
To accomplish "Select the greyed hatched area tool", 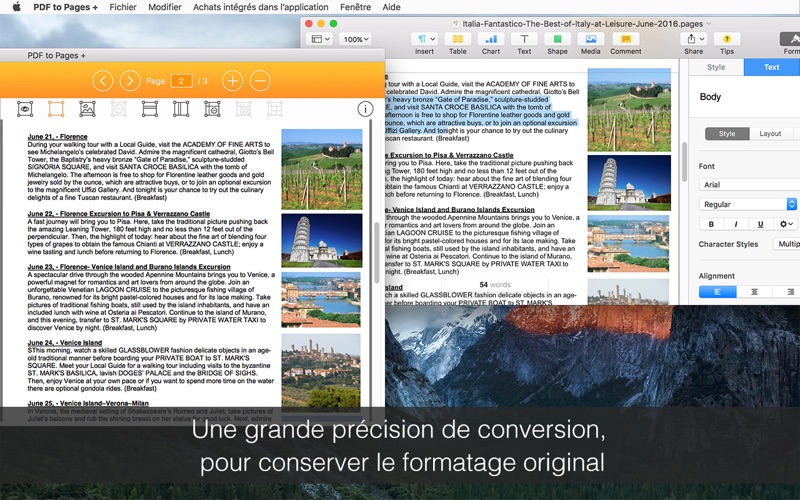I will point(243,109).
